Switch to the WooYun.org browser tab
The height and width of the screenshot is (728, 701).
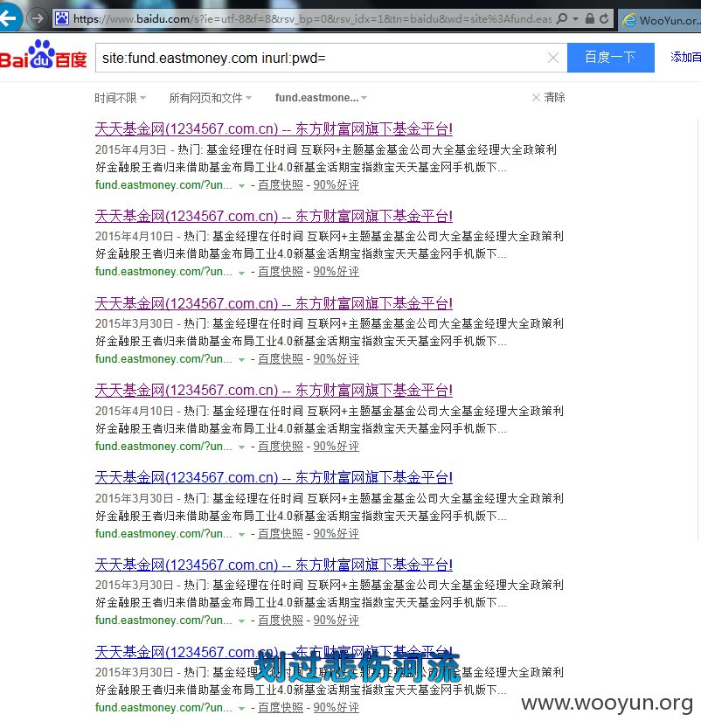660,20
